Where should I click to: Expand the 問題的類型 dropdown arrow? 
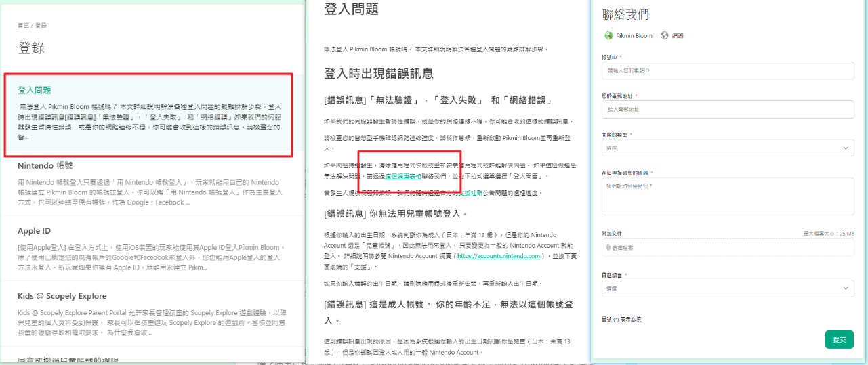(845, 148)
